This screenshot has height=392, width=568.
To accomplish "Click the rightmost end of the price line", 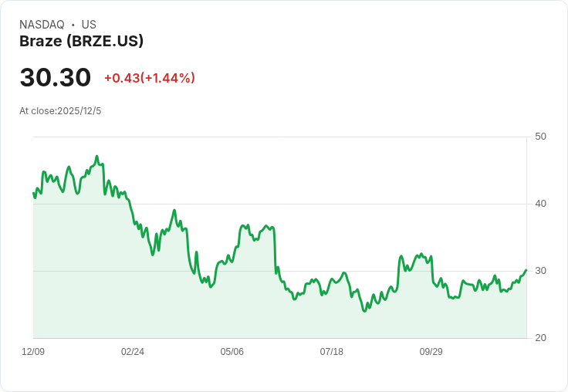I will 526,270.
